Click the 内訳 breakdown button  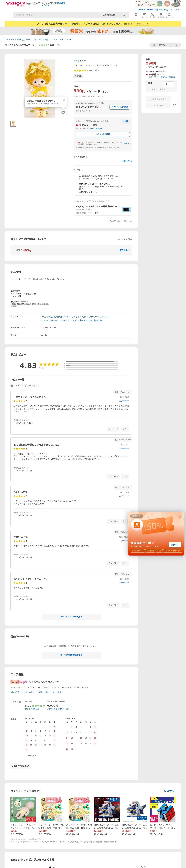click(126, 121)
